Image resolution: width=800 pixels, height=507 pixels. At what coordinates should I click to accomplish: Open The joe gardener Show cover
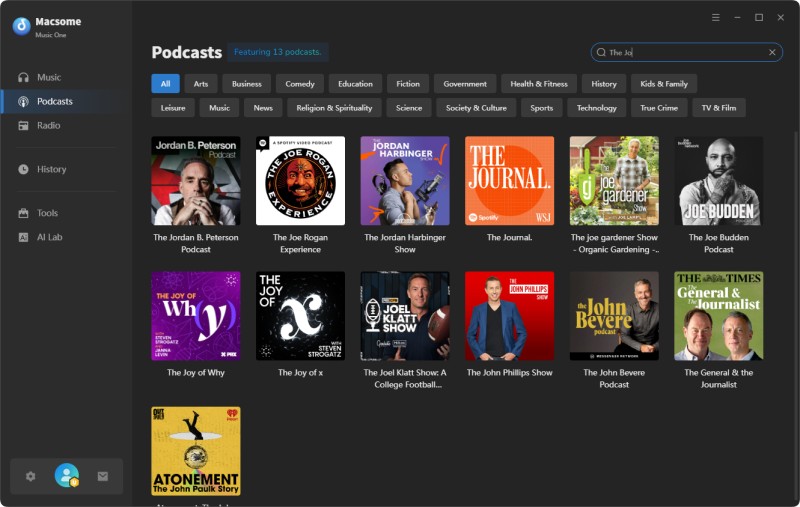pos(614,181)
